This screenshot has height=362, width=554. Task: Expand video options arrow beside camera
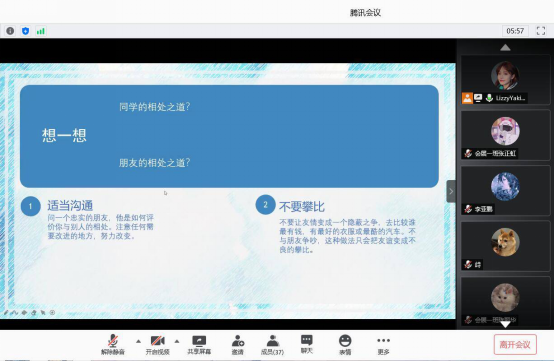(177, 341)
